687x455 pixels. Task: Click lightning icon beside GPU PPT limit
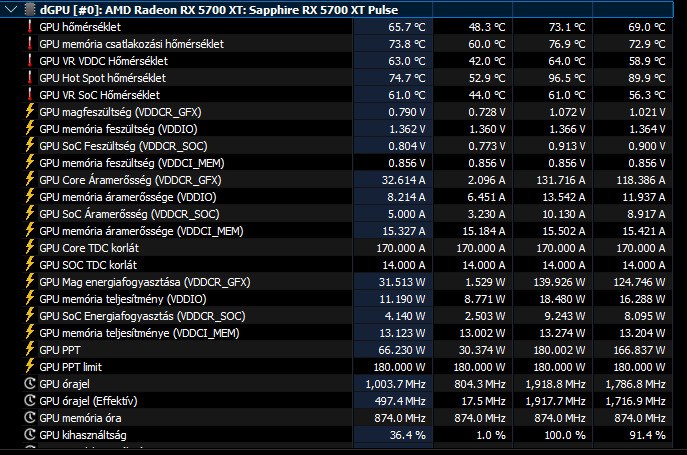(30, 366)
